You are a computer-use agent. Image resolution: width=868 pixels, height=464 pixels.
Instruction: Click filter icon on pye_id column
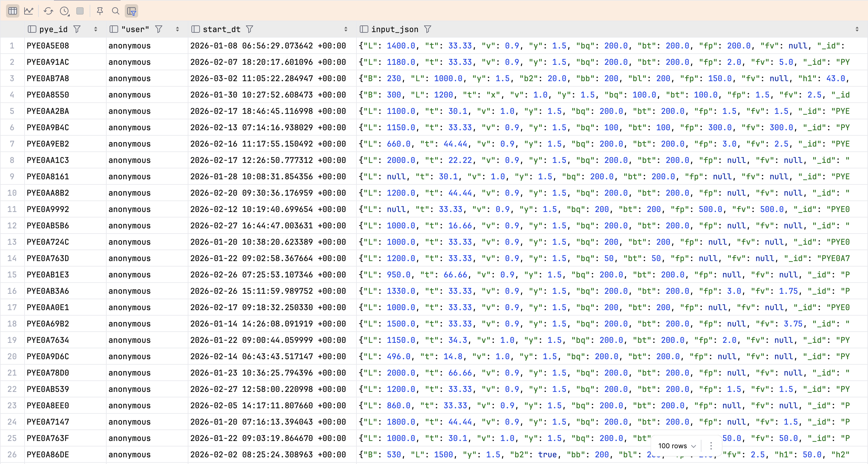coord(77,29)
